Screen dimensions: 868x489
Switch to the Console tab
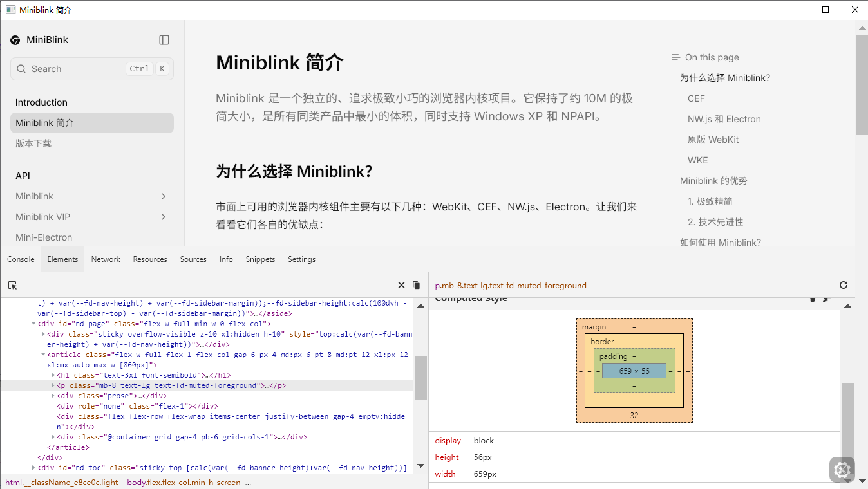21,259
